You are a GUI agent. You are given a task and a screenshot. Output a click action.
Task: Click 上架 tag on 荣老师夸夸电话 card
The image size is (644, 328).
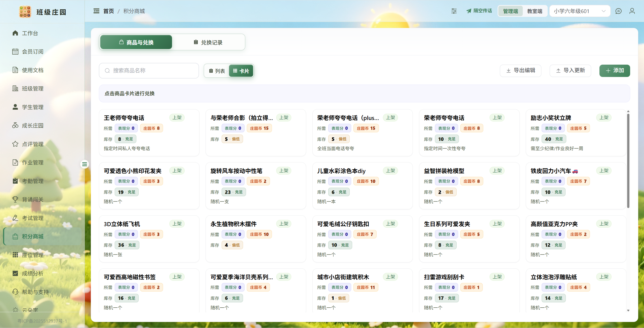(497, 117)
